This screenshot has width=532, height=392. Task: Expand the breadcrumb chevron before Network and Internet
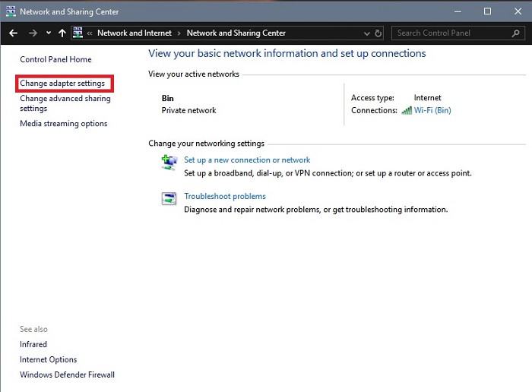coord(90,33)
